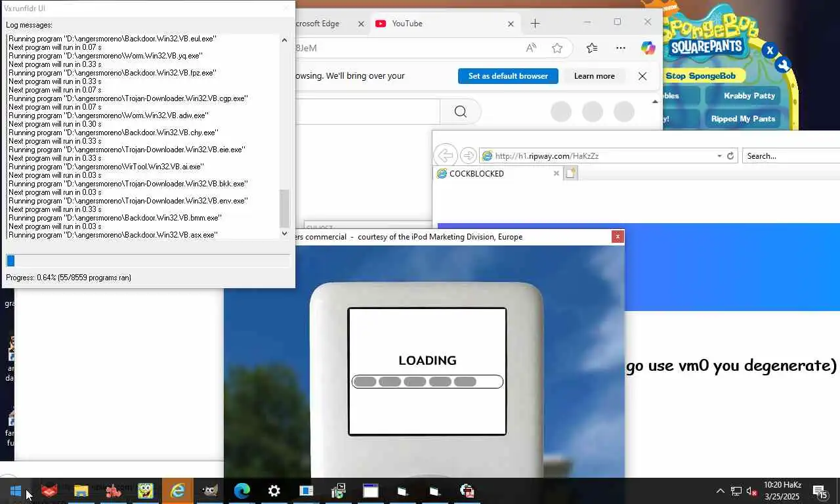
Task: Click the h1.ripway.com address bar
Action: click(x=597, y=156)
